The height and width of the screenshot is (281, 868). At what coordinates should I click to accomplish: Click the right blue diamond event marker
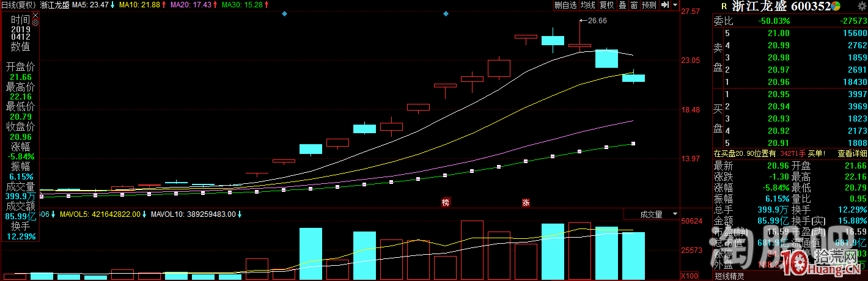click(446, 14)
